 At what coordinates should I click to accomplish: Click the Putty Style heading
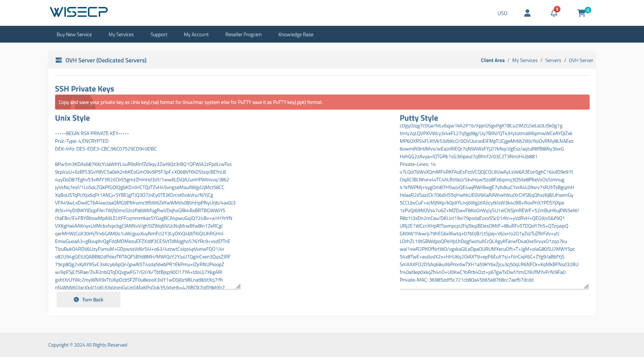419,118
